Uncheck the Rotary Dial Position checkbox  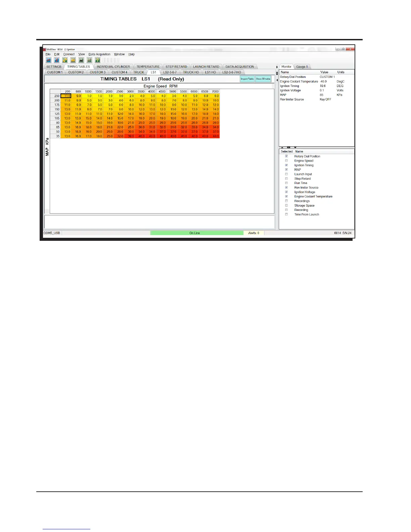point(286,156)
